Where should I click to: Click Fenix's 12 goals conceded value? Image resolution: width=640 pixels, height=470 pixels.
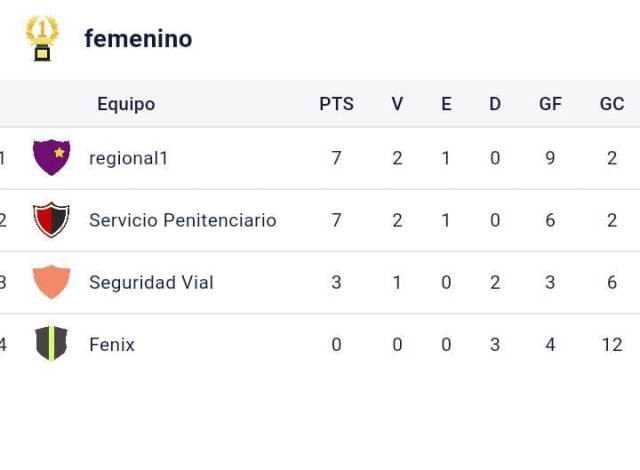tap(612, 344)
